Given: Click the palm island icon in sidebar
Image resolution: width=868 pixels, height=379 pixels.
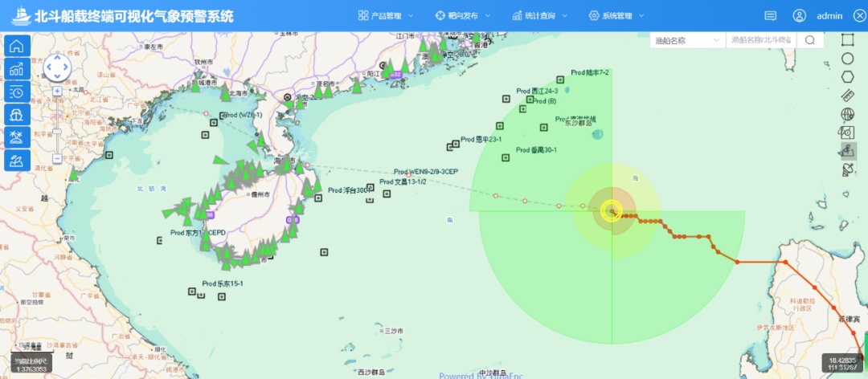Looking at the screenshot, I should click(17, 137).
